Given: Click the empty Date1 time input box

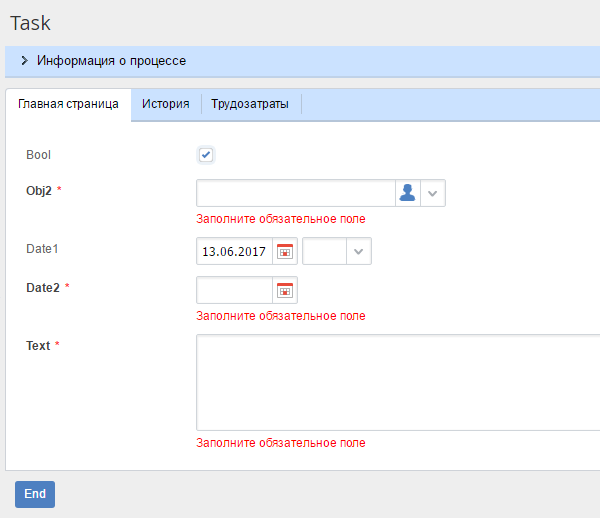Looking at the screenshot, I should (324, 252).
